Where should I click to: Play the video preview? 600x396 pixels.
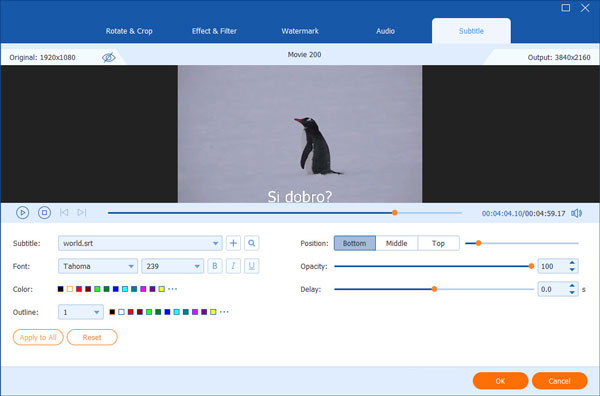(x=23, y=213)
